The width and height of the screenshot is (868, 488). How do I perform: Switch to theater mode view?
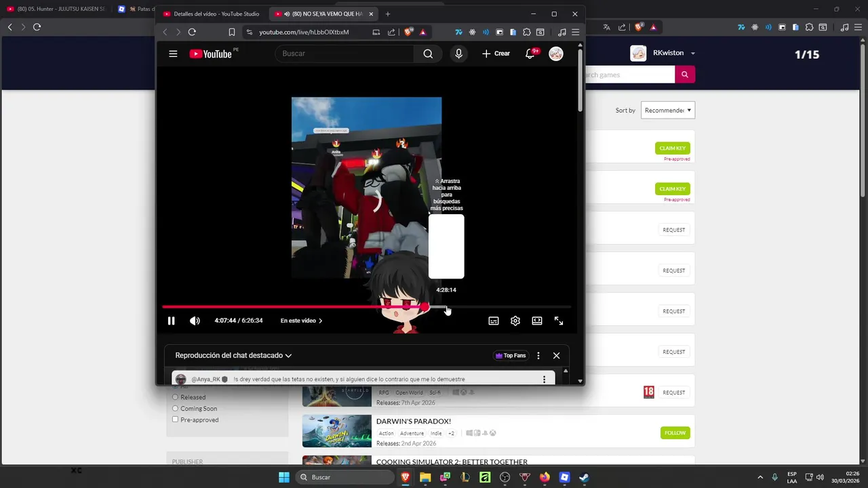click(537, 321)
